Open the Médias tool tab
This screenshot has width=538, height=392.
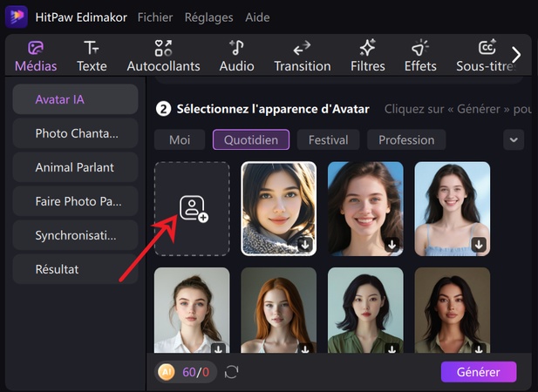[x=36, y=48]
